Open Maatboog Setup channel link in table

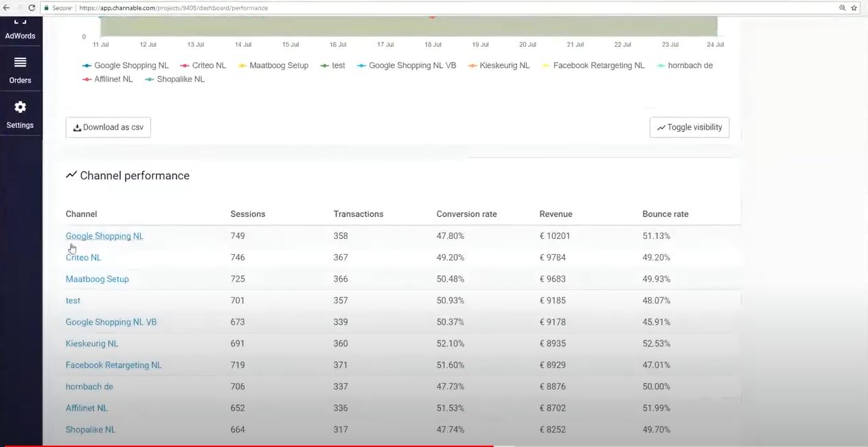tap(97, 279)
